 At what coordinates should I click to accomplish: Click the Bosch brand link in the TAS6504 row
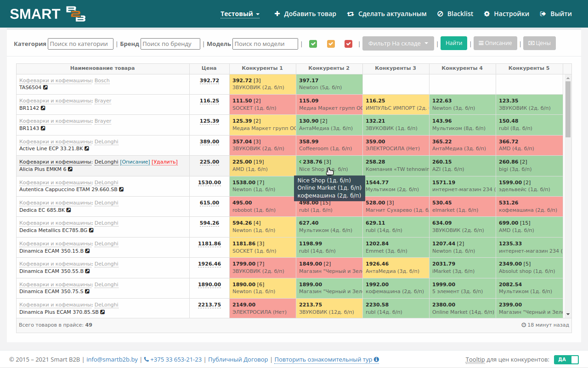(102, 81)
